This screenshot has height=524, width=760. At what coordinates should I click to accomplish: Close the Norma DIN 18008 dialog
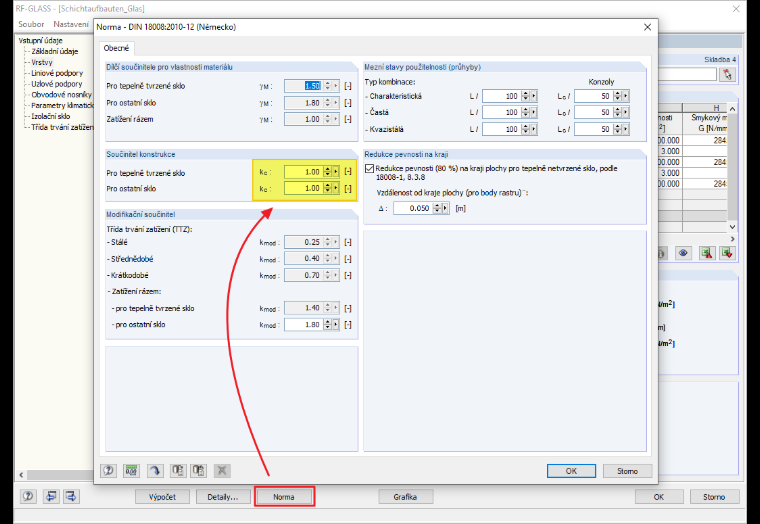tap(647, 27)
